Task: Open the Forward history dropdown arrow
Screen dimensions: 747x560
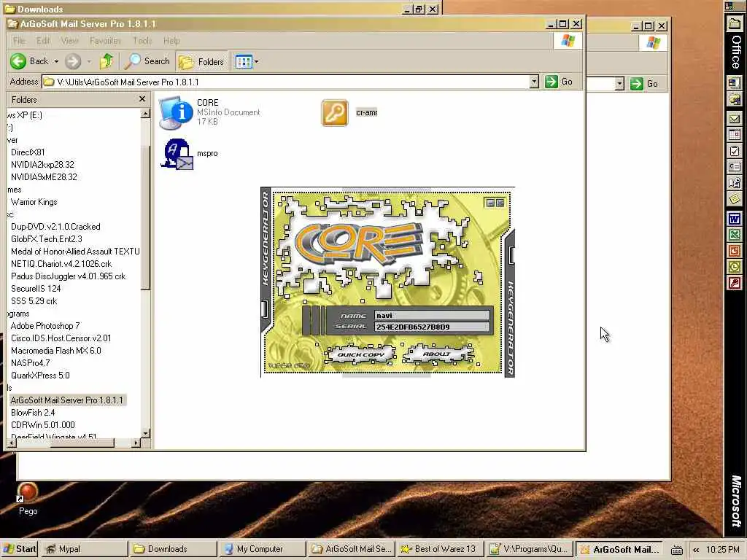Action: coord(88,61)
